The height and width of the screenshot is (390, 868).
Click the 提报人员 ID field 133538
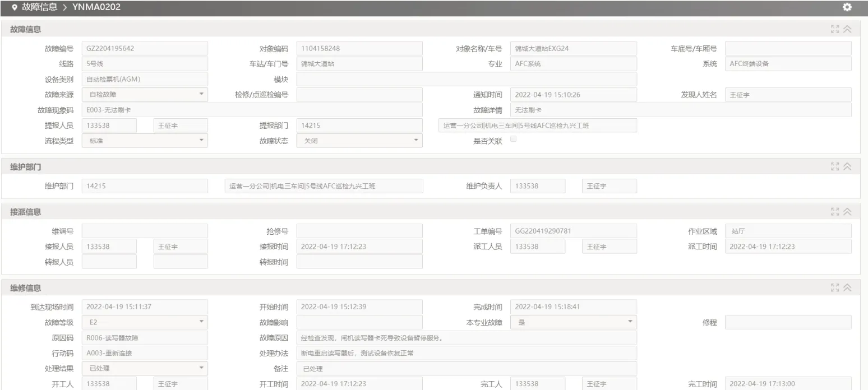pyautogui.click(x=109, y=126)
